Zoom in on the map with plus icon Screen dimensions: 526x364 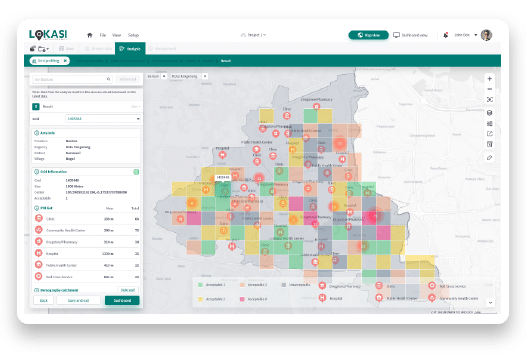489,79
